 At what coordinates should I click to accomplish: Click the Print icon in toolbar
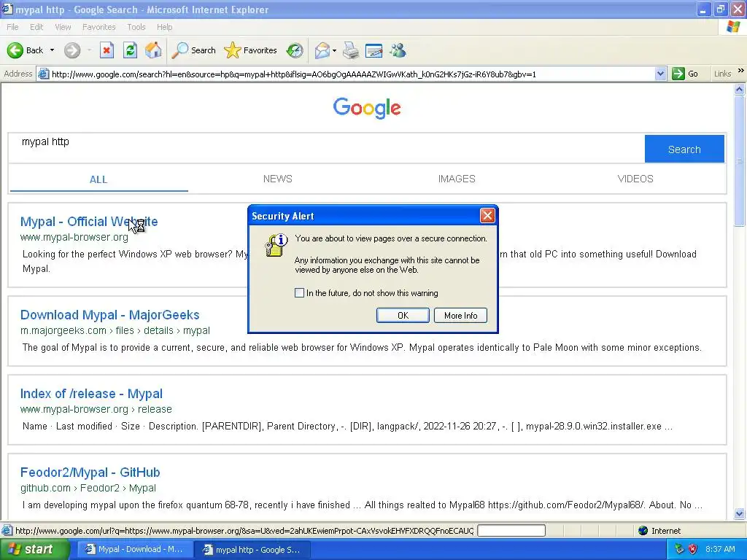351,50
